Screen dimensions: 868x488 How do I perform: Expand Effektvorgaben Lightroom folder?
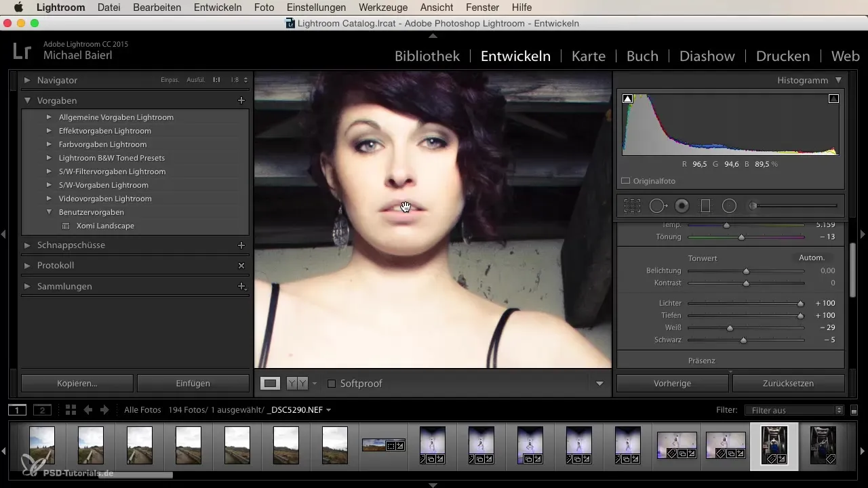point(50,131)
